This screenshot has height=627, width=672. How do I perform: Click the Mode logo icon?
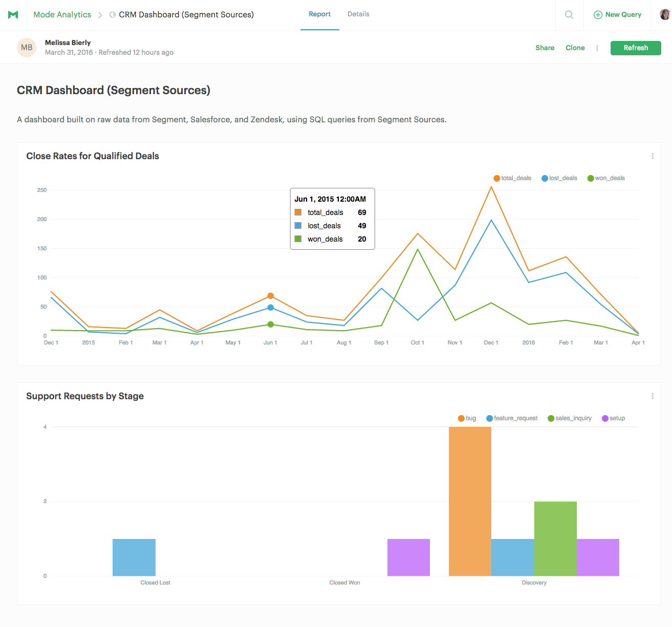click(x=13, y=15)
